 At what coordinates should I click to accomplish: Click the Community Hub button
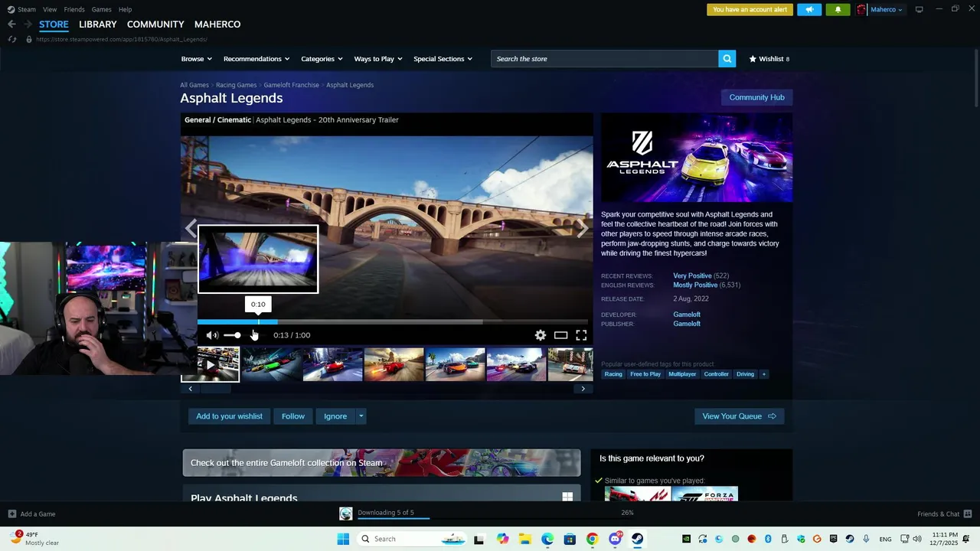[756, 97]
